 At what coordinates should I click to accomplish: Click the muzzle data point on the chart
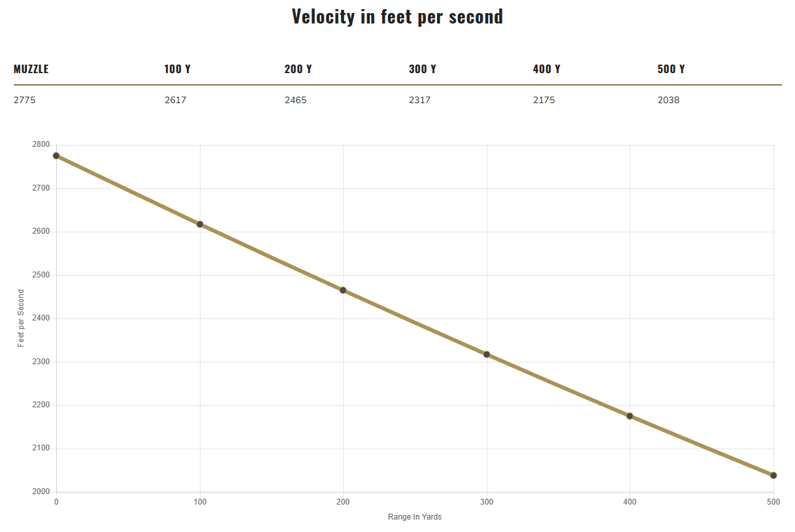(56, 156)
